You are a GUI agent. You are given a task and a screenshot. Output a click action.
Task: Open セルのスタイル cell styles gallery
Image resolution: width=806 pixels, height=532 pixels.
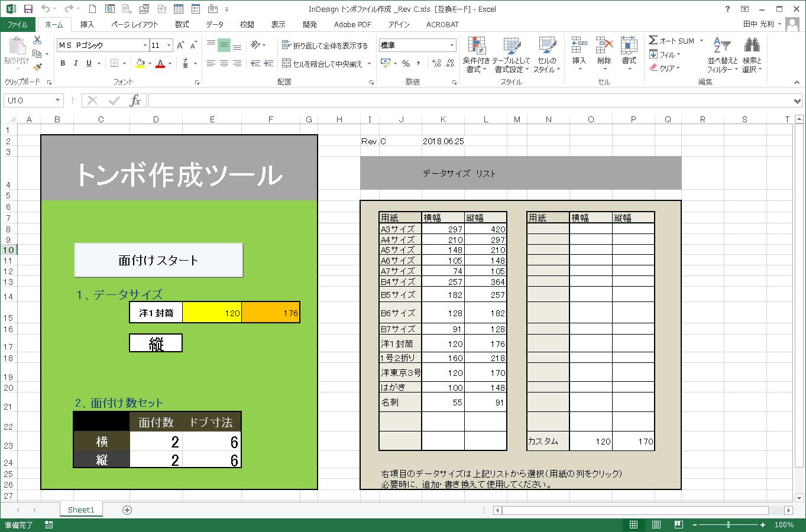click(x=546, y=55)
